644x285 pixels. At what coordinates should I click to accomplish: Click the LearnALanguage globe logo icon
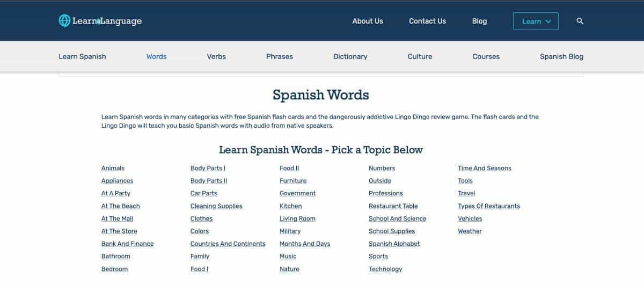tap(64, 21)
